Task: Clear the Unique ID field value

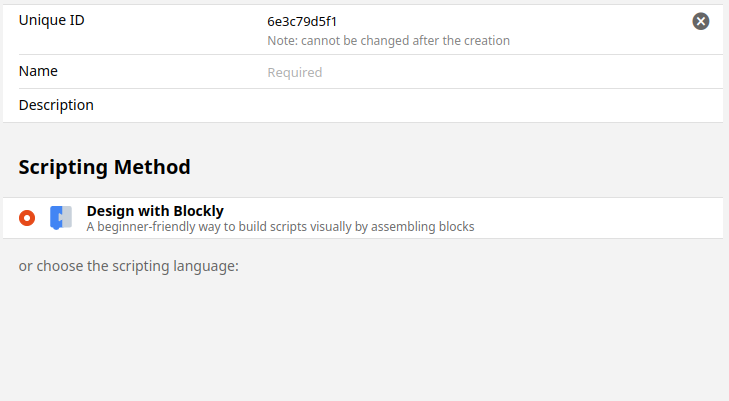Action: (x=701, y=21)
